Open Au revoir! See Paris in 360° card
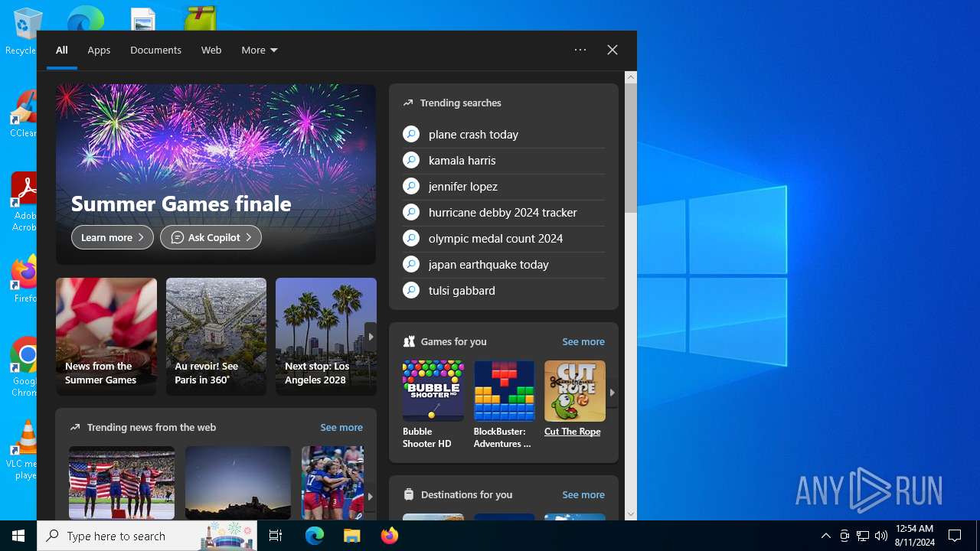The height and width of the screenshot is (551, 980). (216, 337)
